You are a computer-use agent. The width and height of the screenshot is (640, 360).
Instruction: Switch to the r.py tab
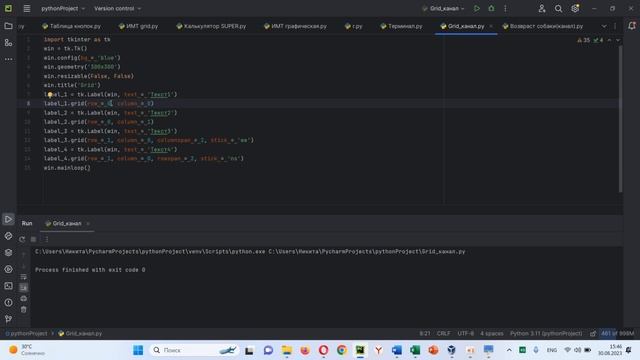[353, 26]
